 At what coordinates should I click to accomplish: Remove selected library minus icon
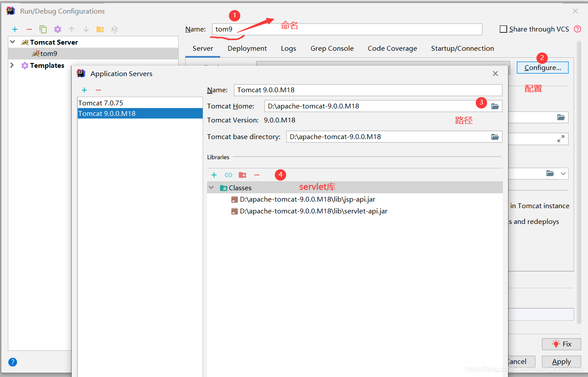tap(257, 175)
